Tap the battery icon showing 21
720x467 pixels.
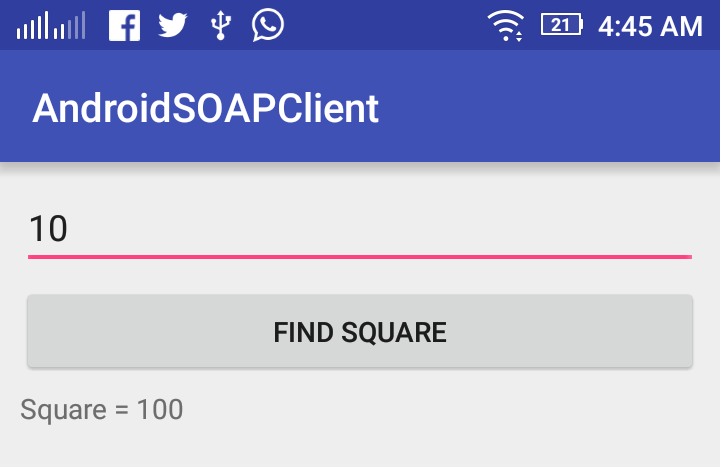pos(562,25)
